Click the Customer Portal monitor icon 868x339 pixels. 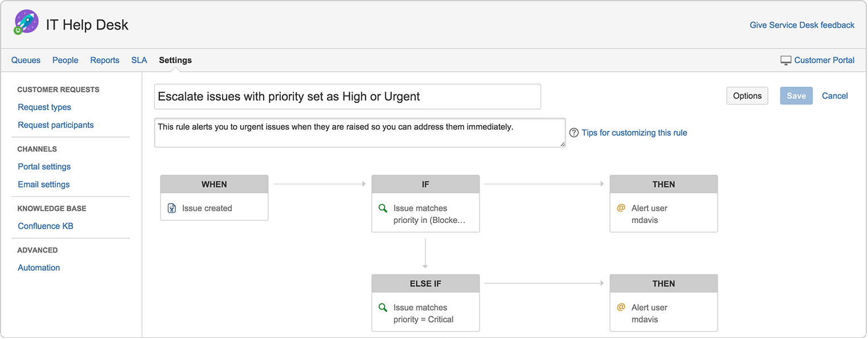[786, 60]
